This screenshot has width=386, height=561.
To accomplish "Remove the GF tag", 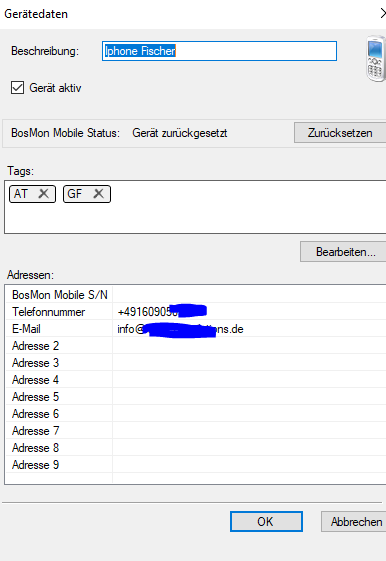I will point(98,194).
